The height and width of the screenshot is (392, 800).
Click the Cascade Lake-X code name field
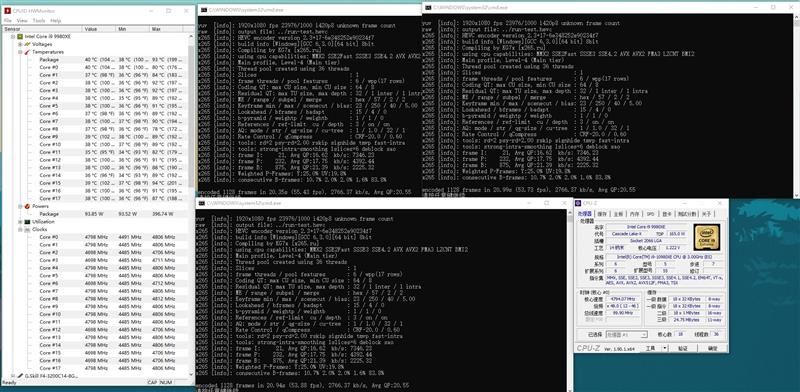[627, 234]
